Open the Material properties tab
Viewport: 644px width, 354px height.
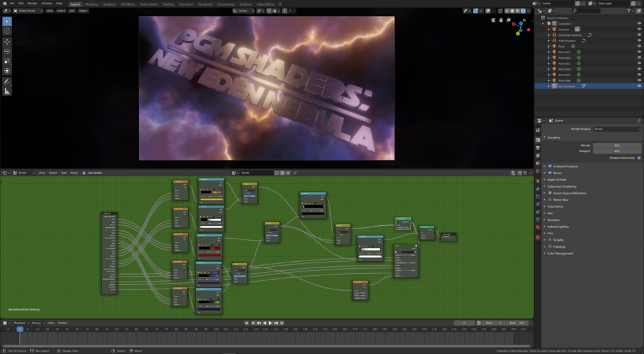pyautogui.click(x=538, y=227)
